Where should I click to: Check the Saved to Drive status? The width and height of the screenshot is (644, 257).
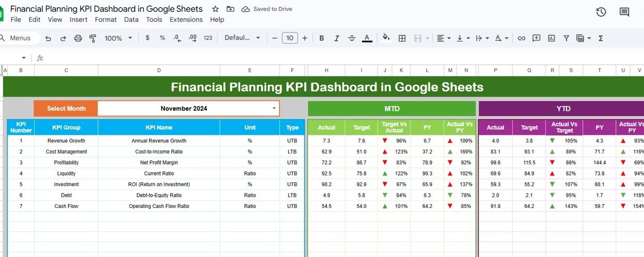coord(267,9)
